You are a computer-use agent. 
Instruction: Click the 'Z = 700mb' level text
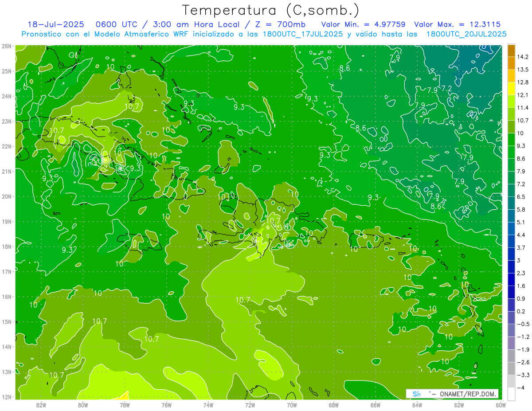pos(281,24)
